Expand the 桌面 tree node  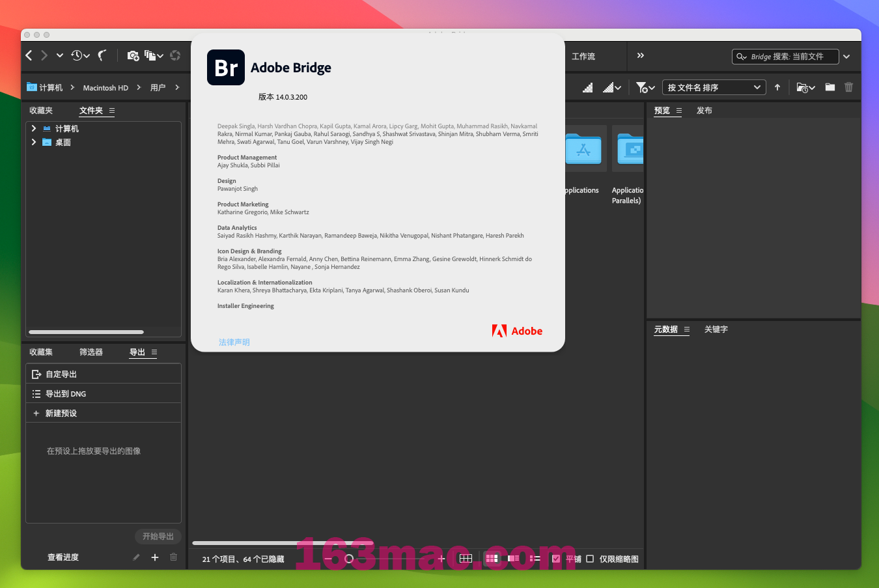tap(34, 142)
